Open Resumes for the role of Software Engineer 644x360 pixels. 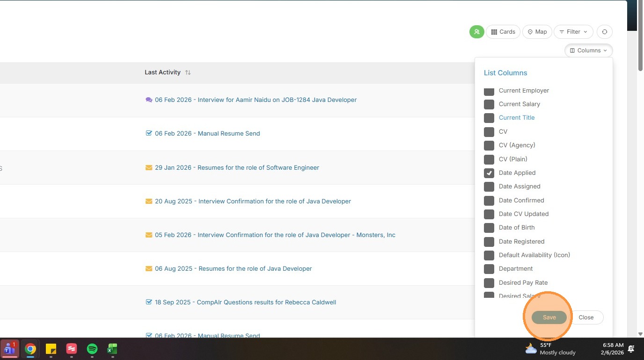[x=237, y=167]
